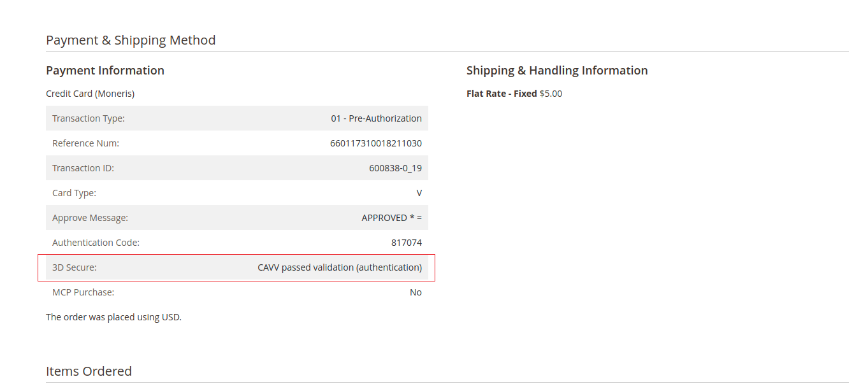868x391 pixels.
Task: Click the order placed using USD note
Action: point(113,317)
